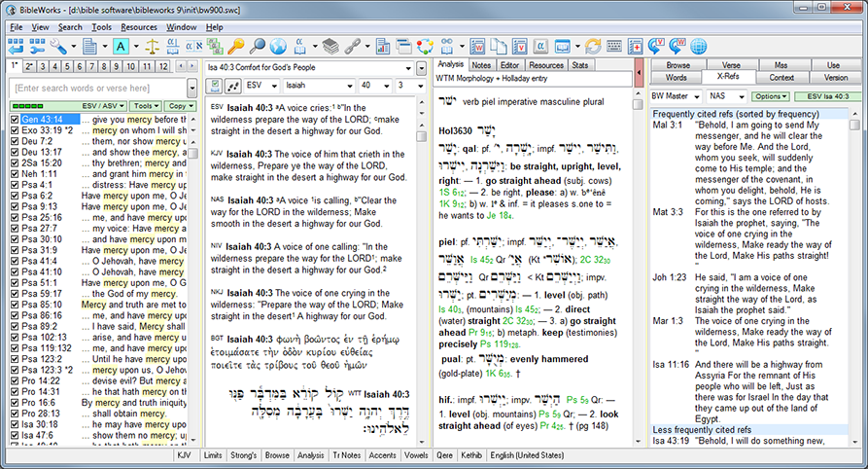Viewport: 868px width, 469px height.
Task: Click the green progress indicator bar above results
Action: [x=27, y=105]
